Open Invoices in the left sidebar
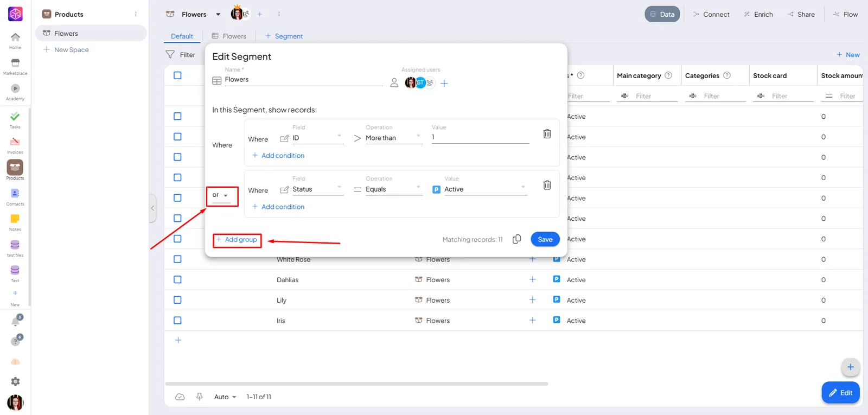This screenshot has height=415, width=868. pyautogui.click(x=15, y=145)
